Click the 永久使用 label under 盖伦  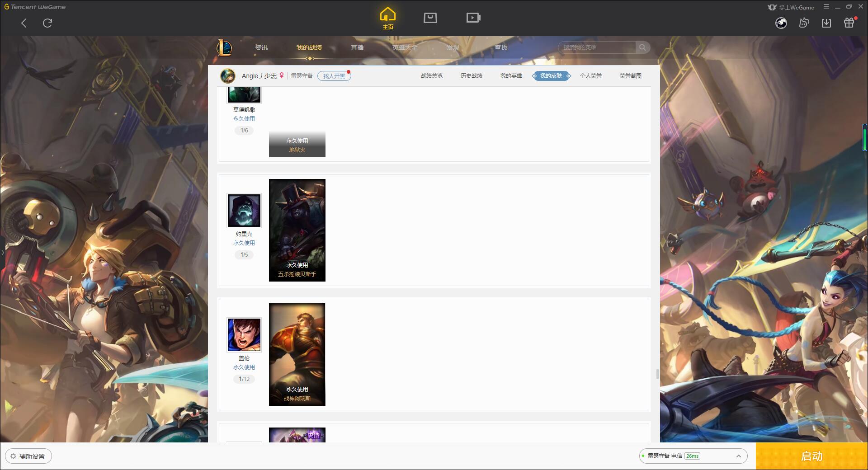244,367
